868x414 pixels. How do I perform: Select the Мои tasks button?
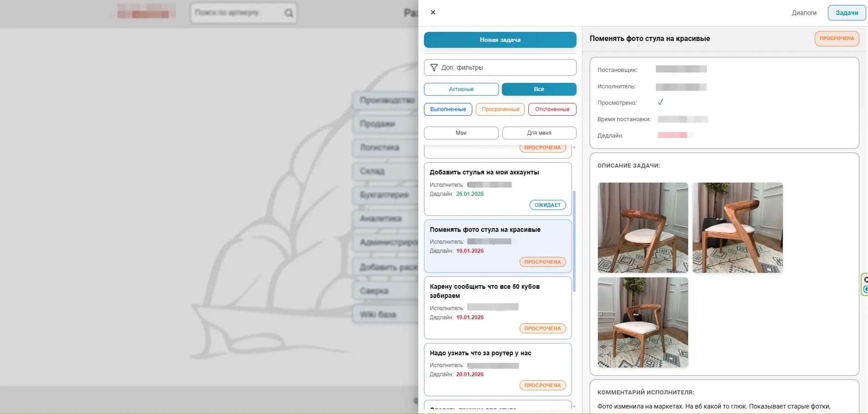(461, 133)
